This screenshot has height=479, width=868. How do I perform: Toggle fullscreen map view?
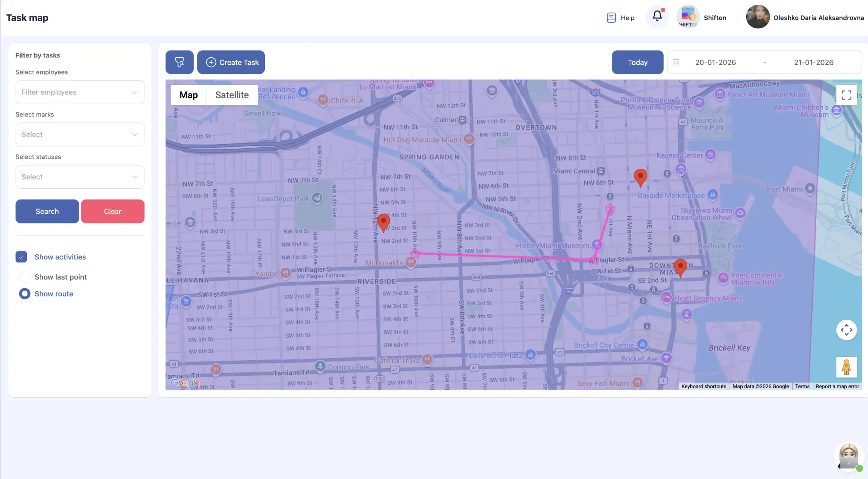(x=846, y=95)
